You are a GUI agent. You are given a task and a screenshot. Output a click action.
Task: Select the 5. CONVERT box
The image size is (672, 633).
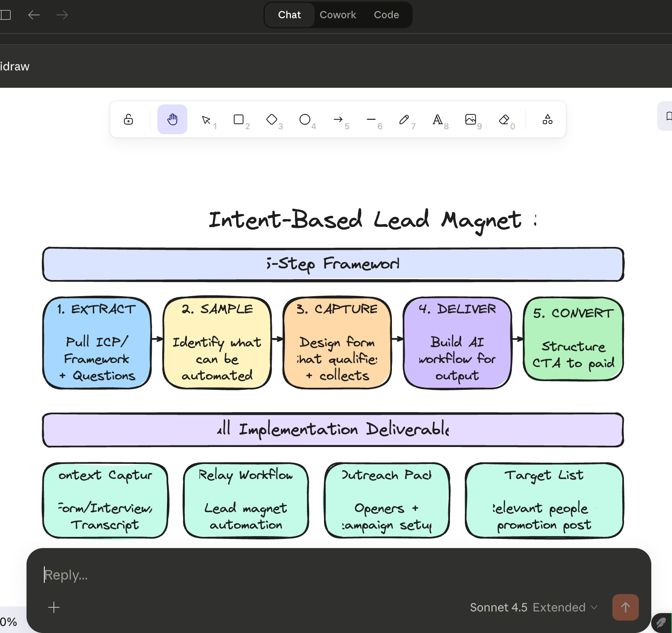[x=573, y=338]
